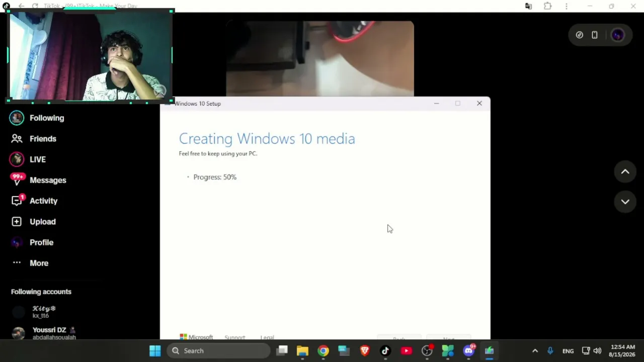Open the Messages icon with 99+ badge
Viewport: 644px width, 362px height.
[17, 179]
